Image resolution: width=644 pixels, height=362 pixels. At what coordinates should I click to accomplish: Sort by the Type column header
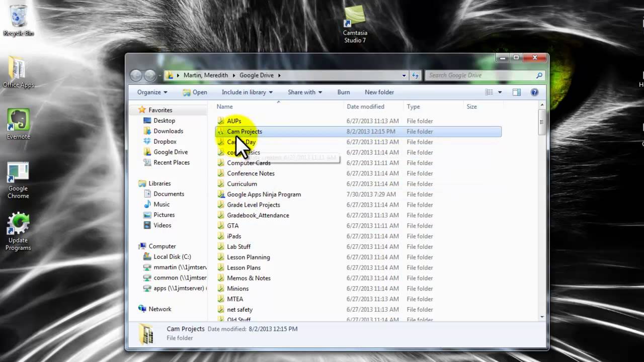click(434, 107)
